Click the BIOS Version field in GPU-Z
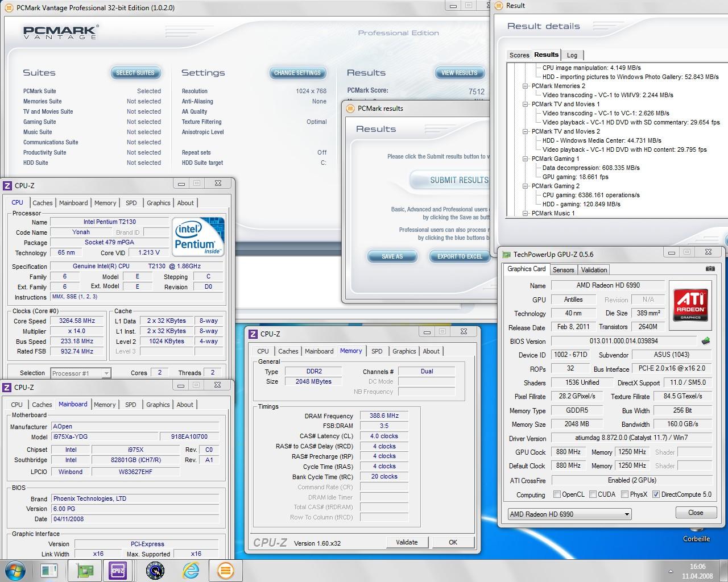 coord(623,342)
